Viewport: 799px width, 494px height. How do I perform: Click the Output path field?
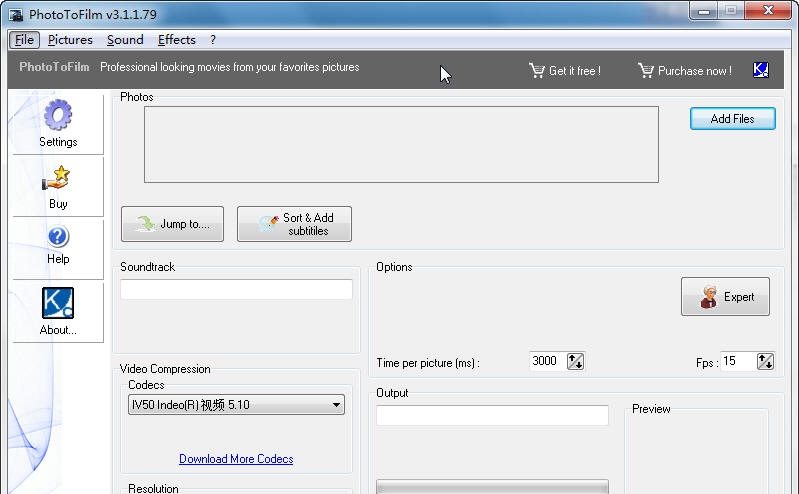coord(492,415)
